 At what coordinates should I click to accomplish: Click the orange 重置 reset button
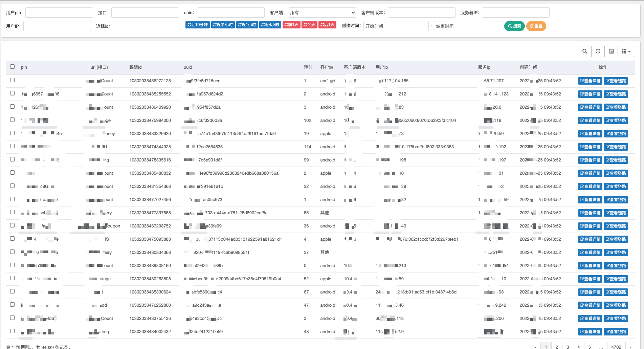(x=536, y=26)
